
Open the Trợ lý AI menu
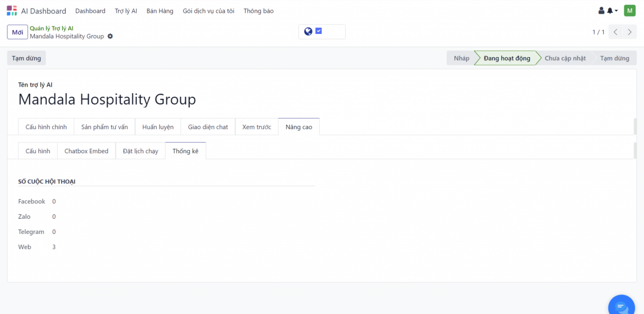[126, 11]
